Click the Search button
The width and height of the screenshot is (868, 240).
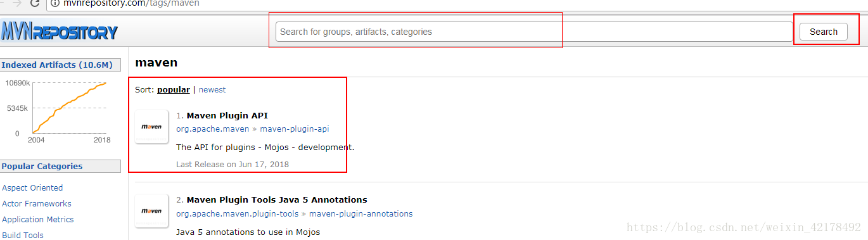point(823,32)
